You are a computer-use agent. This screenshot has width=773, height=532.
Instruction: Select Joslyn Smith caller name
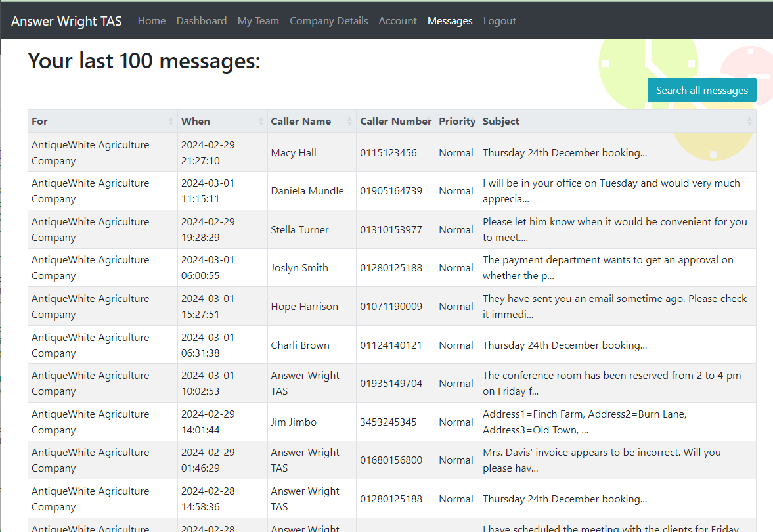coord(299,268)
